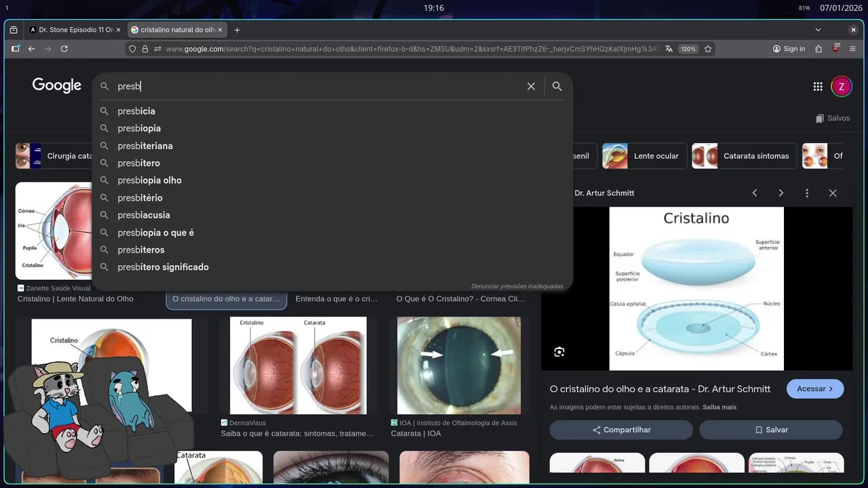
Task: Open a new browser tab
Action: point(237,30)
